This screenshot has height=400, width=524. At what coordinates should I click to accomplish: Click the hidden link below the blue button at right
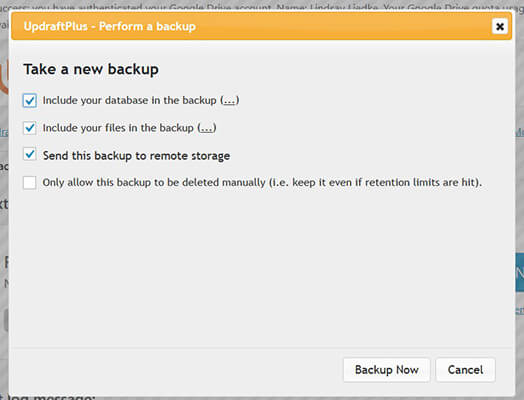pyautogui.click(x=520, y=310)
